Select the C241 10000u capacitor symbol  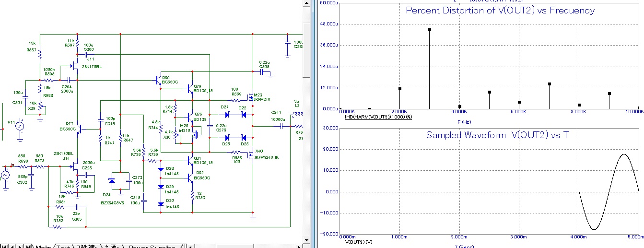[x=281, y=126]
